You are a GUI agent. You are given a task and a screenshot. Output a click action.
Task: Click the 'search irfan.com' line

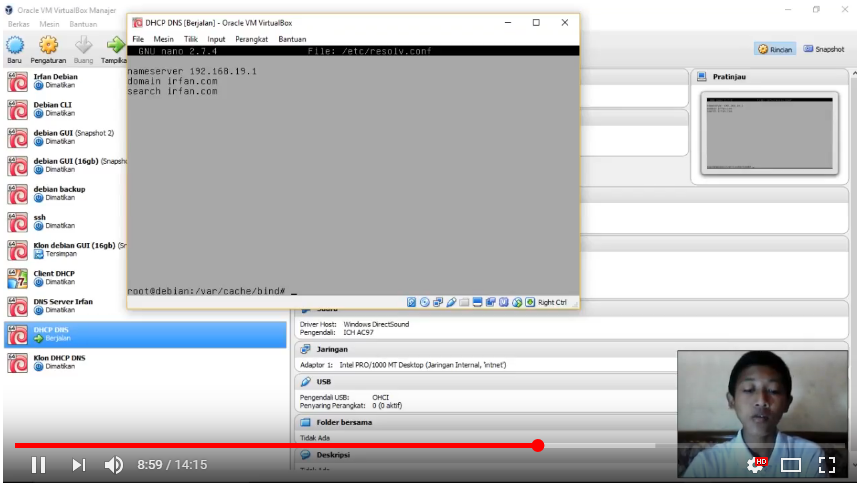tap(173, 91)
